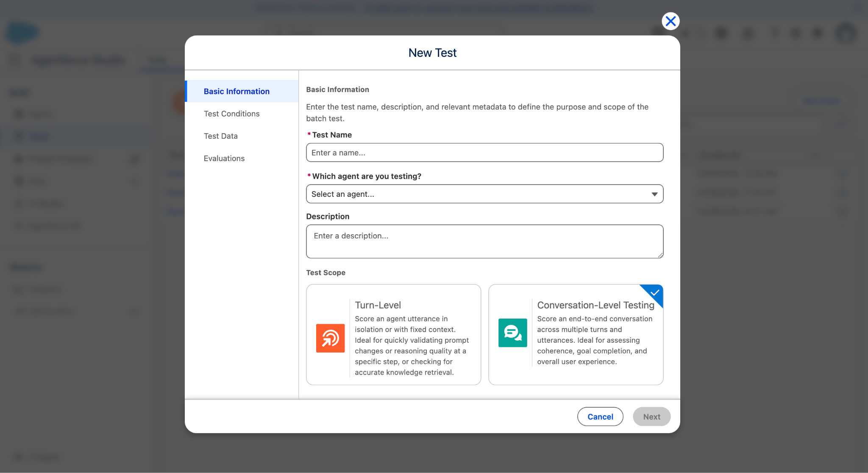The height and width of the screenshot is (473, 868).
Task: Click into the Test Name field
Action: [x=484, y=153]
